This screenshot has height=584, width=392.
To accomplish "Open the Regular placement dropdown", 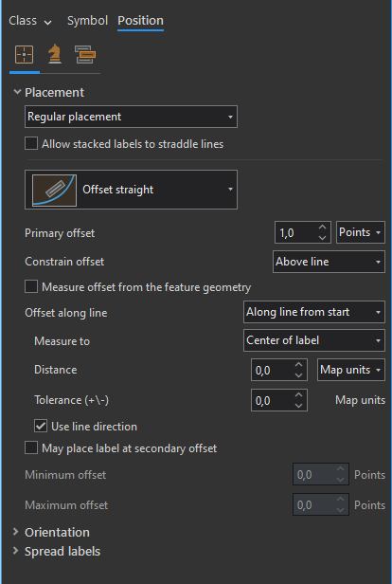I will (x=131, y=117).
